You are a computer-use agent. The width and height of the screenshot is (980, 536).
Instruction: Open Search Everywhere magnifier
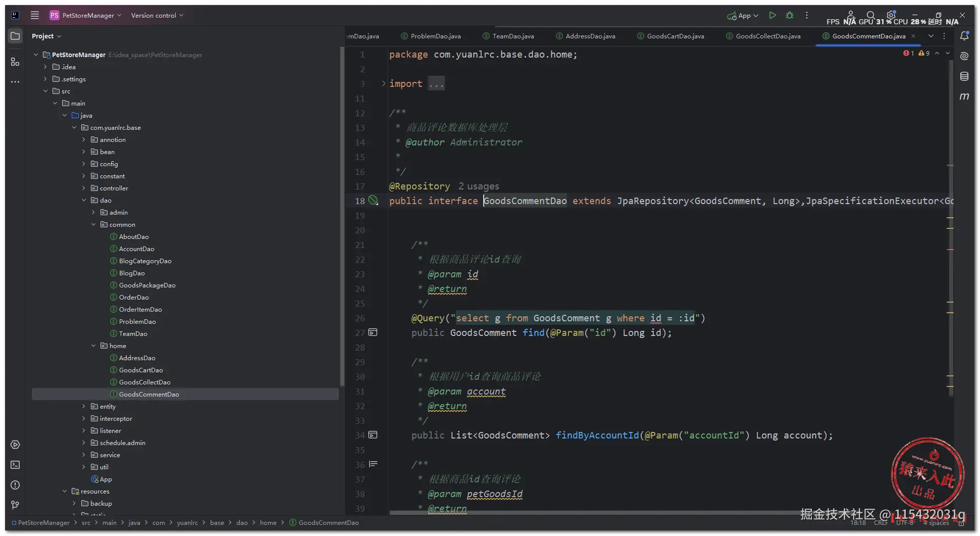click(x=871, y=15)
